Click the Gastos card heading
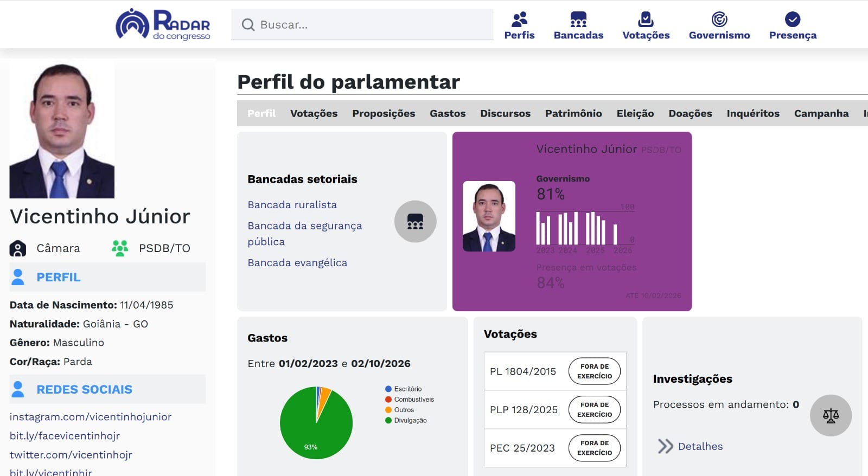 click(x=267, y=338)
